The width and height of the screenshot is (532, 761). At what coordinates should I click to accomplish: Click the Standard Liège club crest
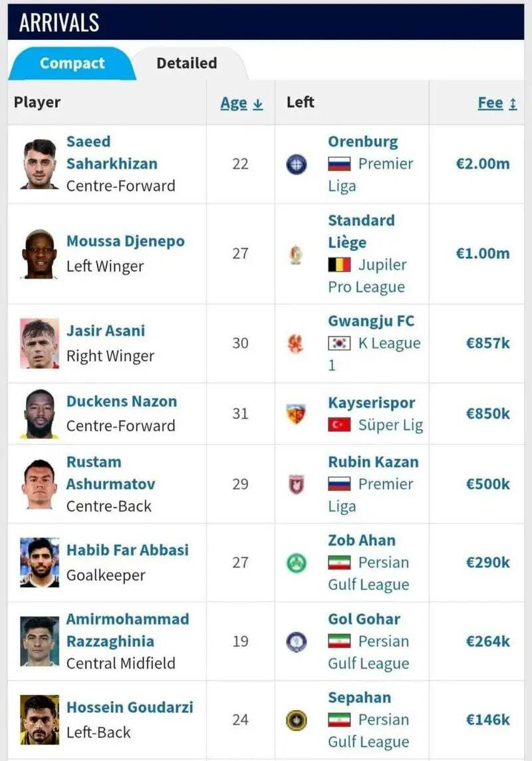296,254
